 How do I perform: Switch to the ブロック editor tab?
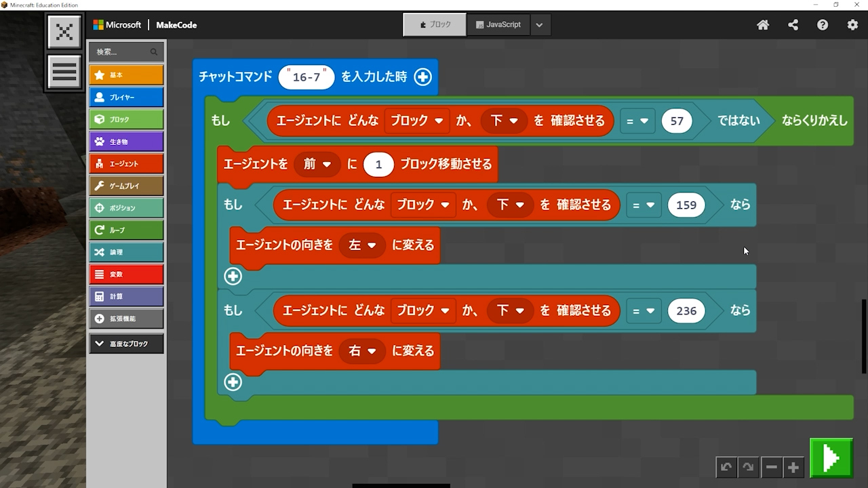pyautogui.click(x=435, y=24)
